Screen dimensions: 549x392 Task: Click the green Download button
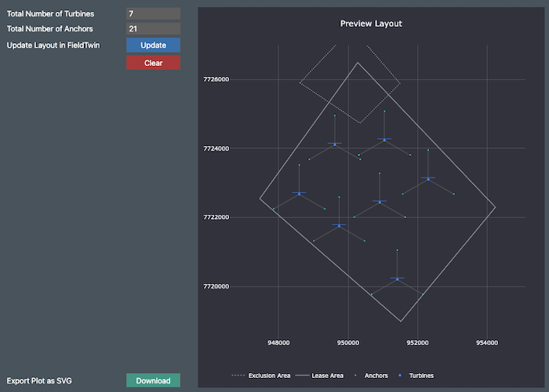click(x=153, y=380)
